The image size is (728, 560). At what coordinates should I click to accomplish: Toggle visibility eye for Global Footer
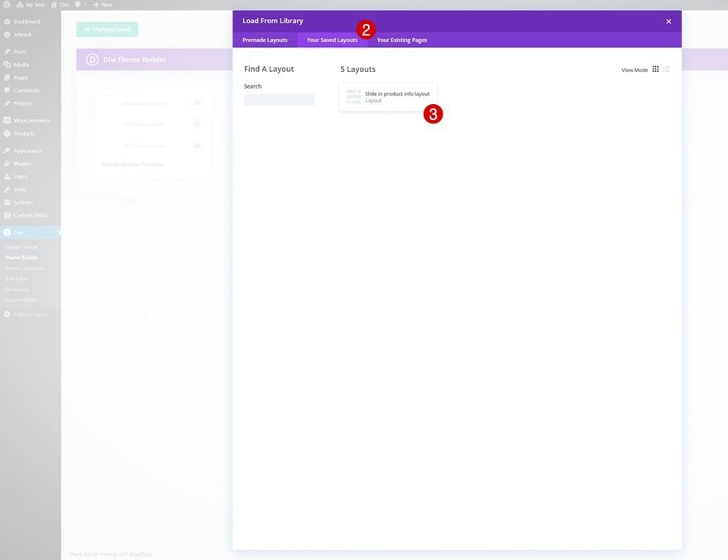pyautogui.click(x=197, y=146)
